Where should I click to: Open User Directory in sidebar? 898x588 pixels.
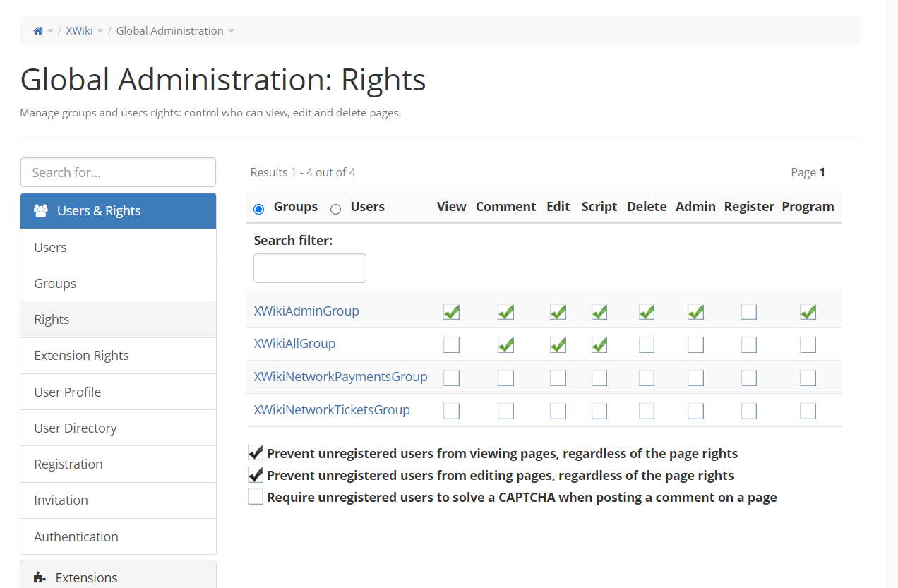118,428
